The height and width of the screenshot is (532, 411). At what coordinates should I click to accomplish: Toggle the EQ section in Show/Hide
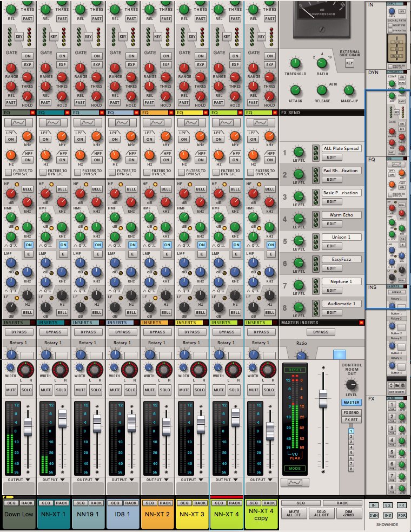[388, 505]
